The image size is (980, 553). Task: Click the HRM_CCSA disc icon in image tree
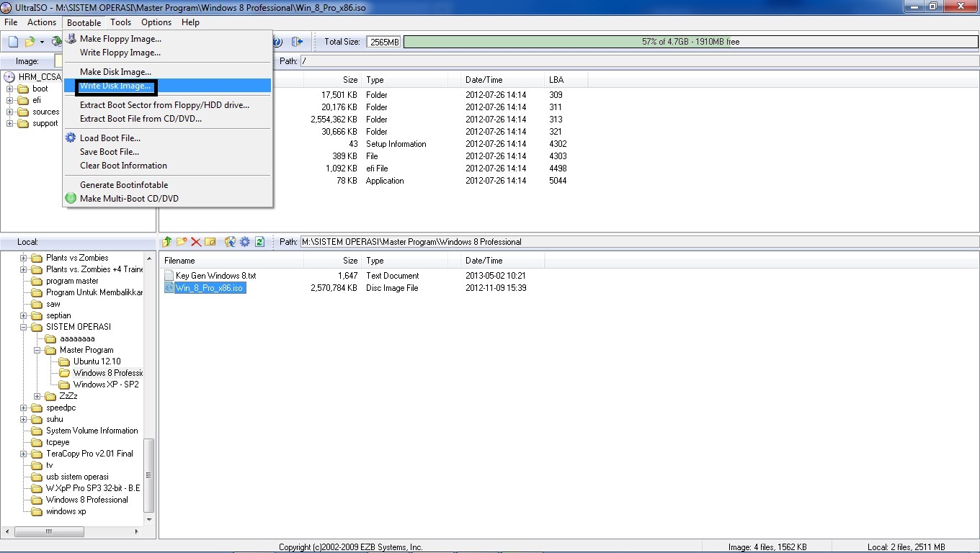(x=10, y=77)
